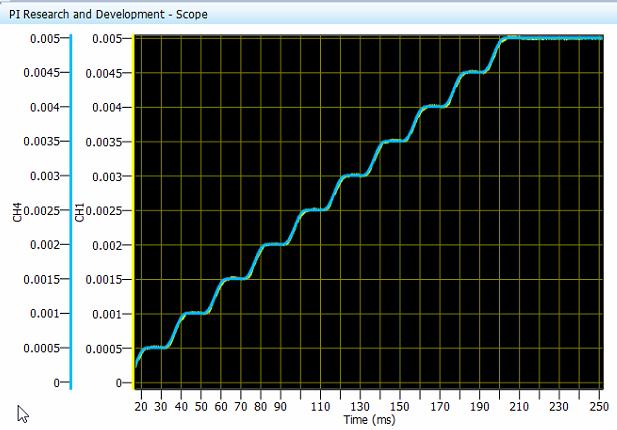The height and width of the screenshot is (430, 617).
Task: Click the 0.003 tick on CH4 axis
Action: [x=44, y=176]
